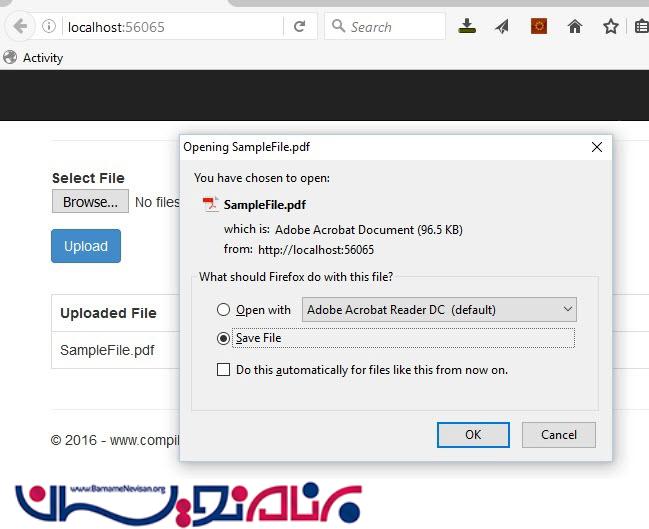Click the orange square extension icon
Screen dimensions: 649x529
(x=539, y=26)
